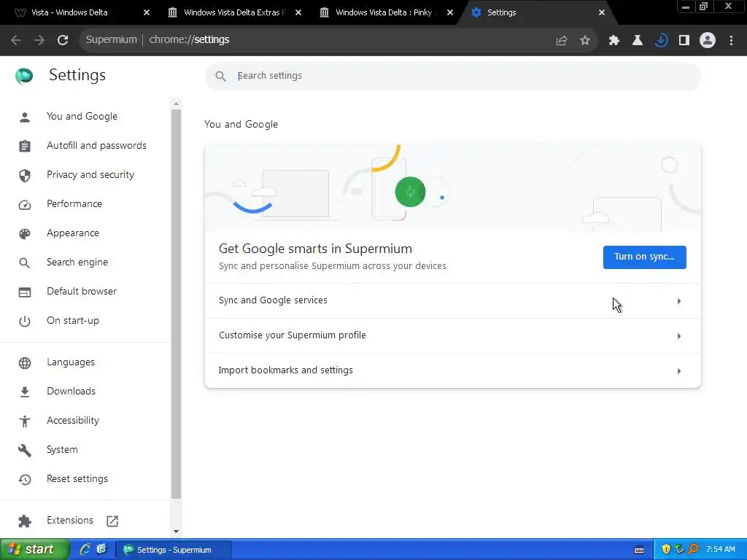The width and height of the screenshot is (747, 560).
Task: Click the sidebar scrollbar up arrow
Action: pyautogui.click(x=177, y=104)
